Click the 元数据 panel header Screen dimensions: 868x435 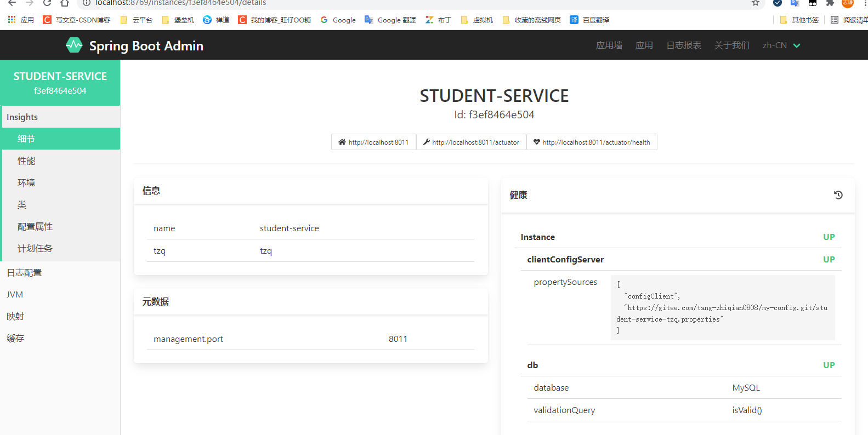[311, 301]
